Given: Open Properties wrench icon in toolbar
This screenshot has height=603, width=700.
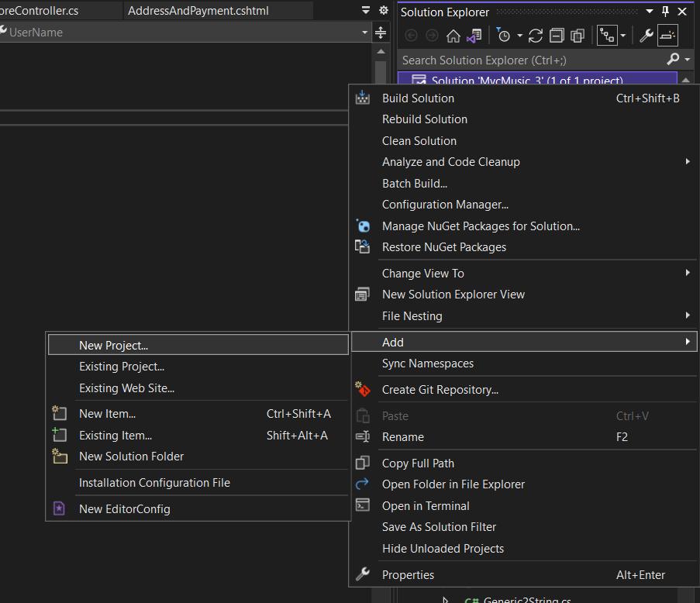Looking at the screenshot, I should coord(646,36).
